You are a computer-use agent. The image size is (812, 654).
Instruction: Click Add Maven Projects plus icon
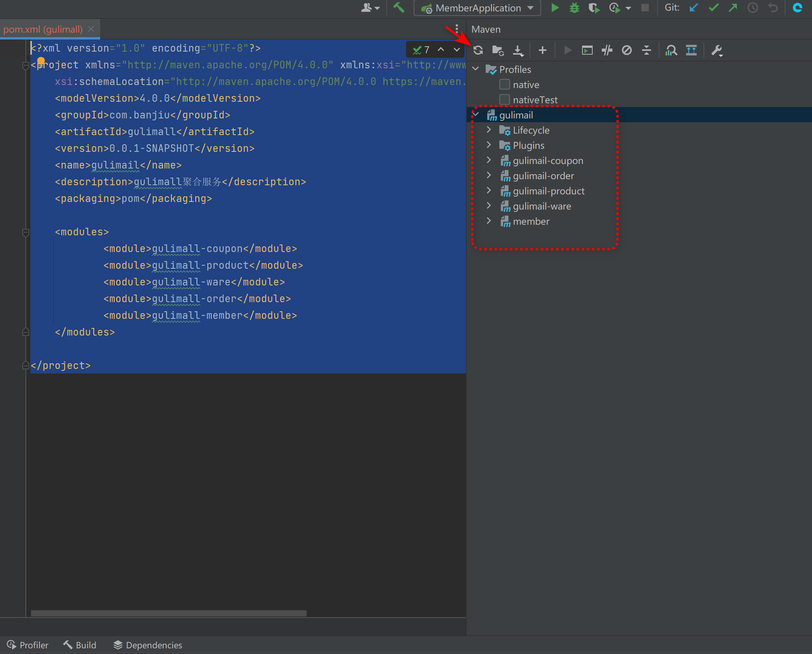[543, 50]
